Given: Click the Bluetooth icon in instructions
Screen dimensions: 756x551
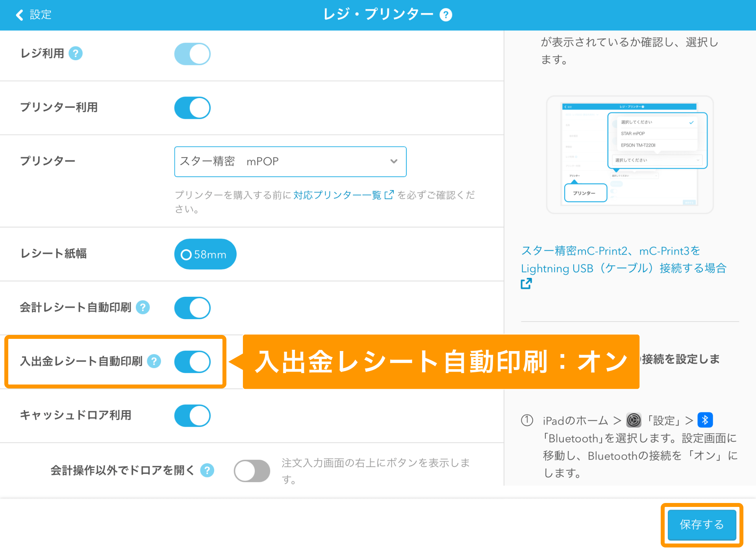Looking at the screenshot, I should (x=705, y=420).
